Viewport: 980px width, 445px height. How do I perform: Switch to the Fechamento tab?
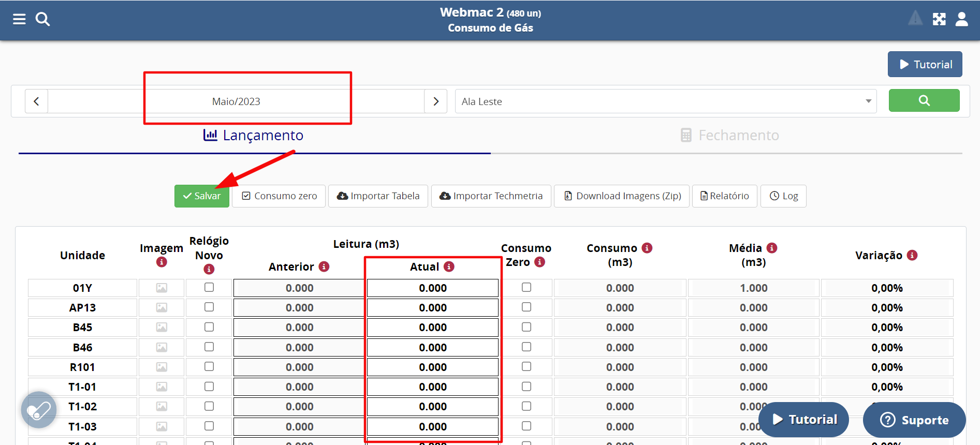[x=729, y=136]
